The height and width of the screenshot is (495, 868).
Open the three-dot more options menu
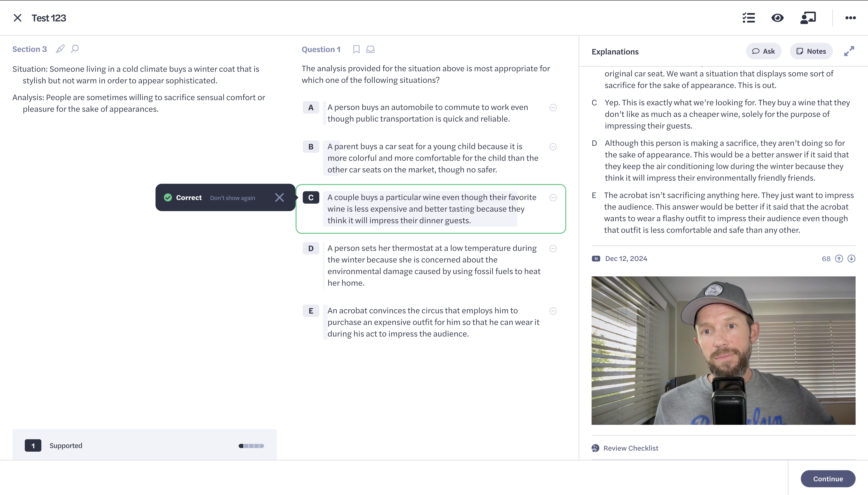click(x=850, y=18)
